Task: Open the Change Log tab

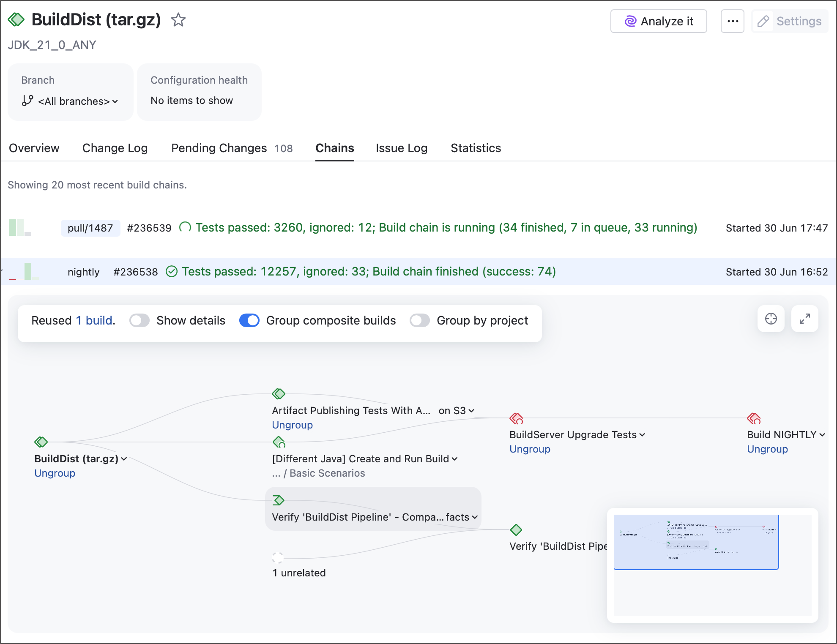Action: [115, 148]
